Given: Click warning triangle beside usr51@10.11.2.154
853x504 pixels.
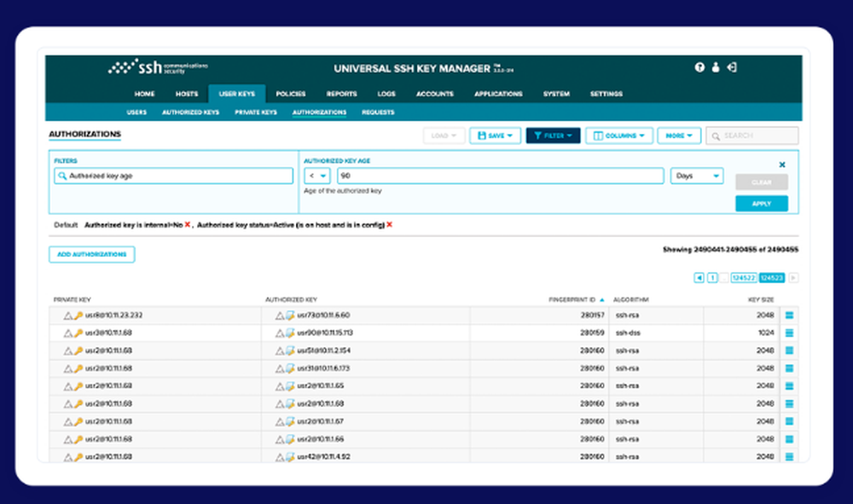Looking at the screenshot, I should pos(280,350).
